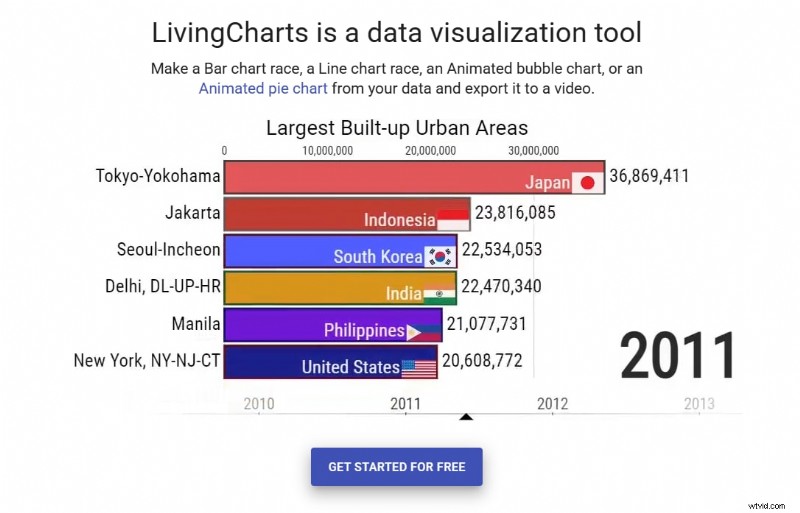Click the Jakarta city label
This screenshot has width=800, height=513.
coord(192,212)
